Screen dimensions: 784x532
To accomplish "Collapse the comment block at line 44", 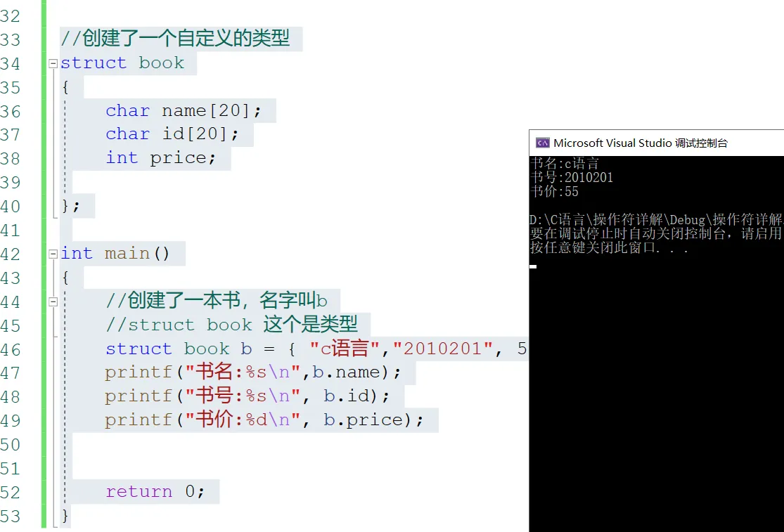I will click(x=53, y=301).
